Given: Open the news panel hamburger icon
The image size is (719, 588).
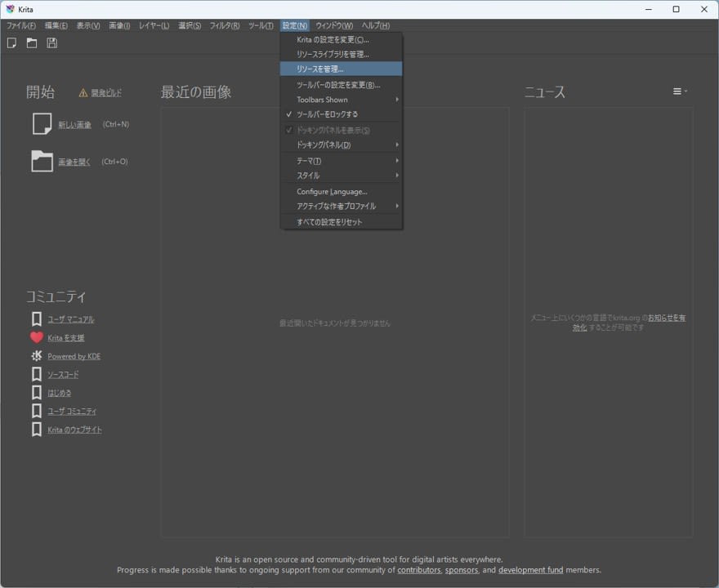Looking at the screenshot, I should click(x=679, y=91).
